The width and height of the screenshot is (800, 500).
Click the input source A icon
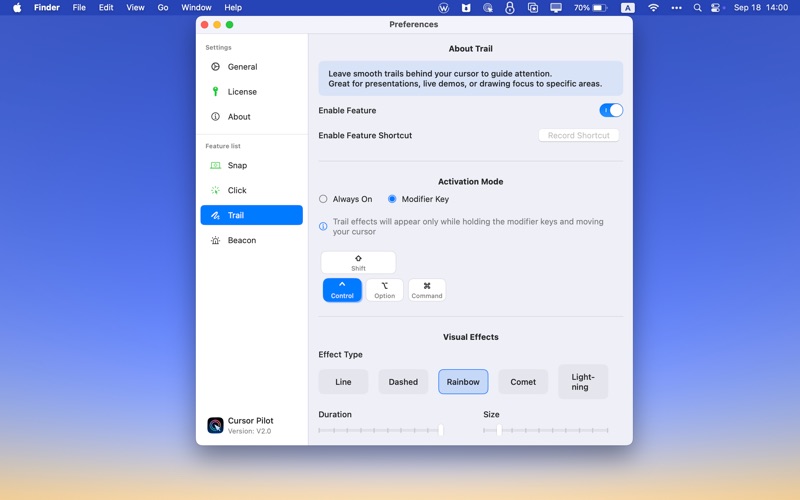[x=628, y=8]
